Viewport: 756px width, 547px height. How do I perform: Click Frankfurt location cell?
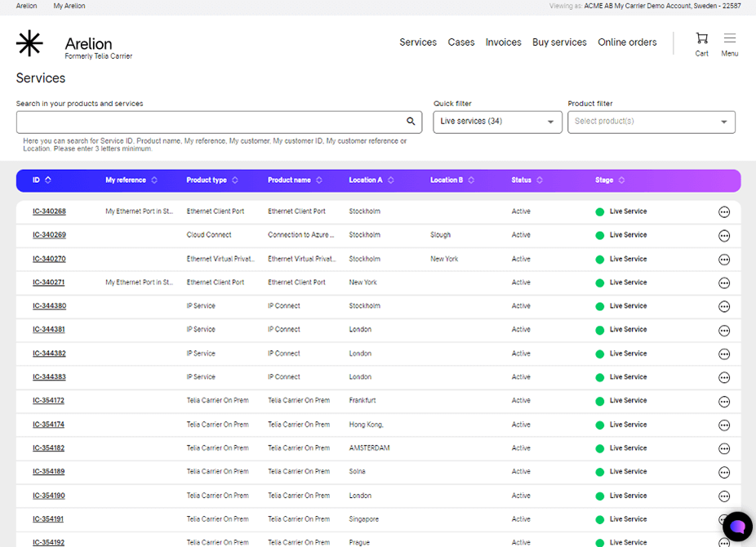pyautogui.click(x=362, y=401)
